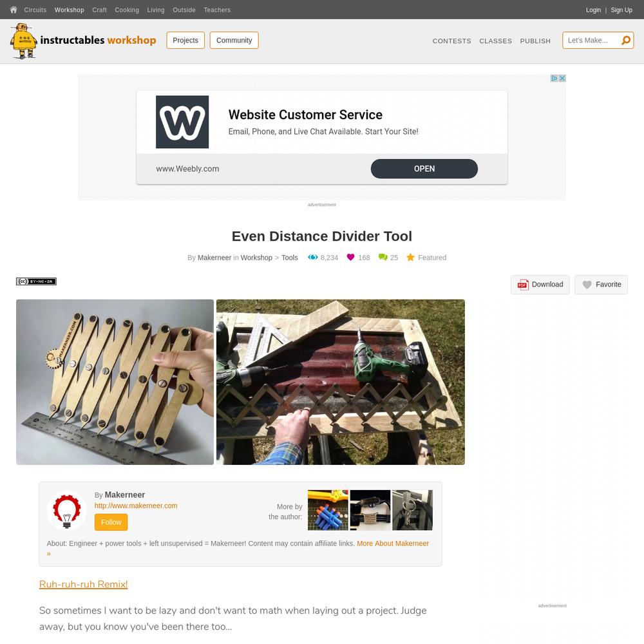Click the green comments bubble icon
644x644 pixels.
[383, 257]
